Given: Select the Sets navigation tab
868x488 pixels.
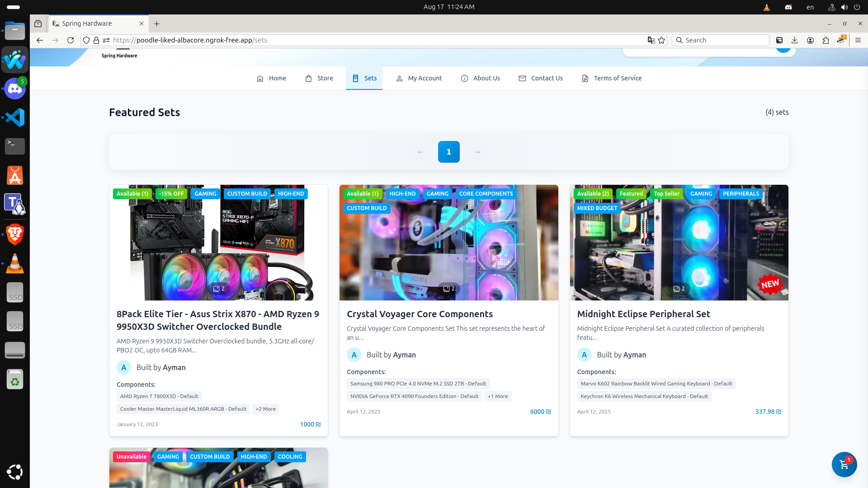Looking at the screenshot, I should tap(364, 78).
